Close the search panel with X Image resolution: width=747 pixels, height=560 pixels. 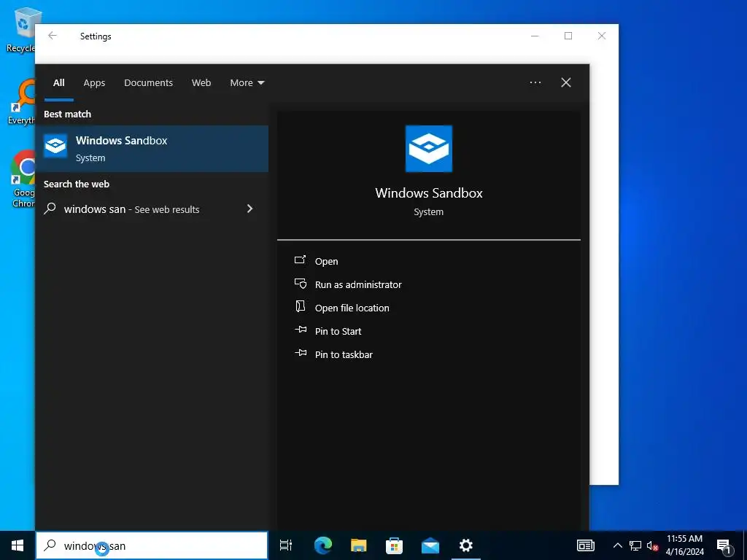[x=566, y=82]
